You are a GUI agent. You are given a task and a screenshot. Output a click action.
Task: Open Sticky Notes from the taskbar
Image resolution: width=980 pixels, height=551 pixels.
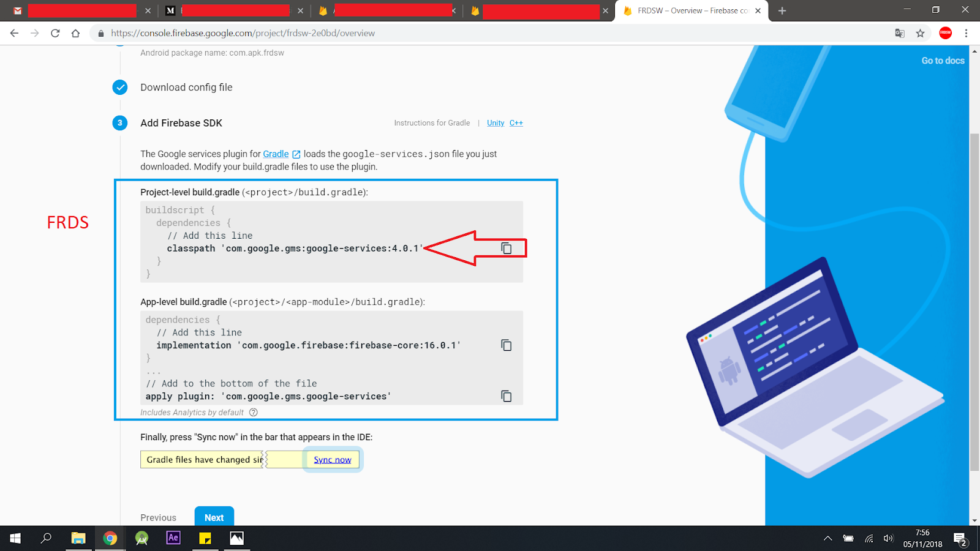205,538
